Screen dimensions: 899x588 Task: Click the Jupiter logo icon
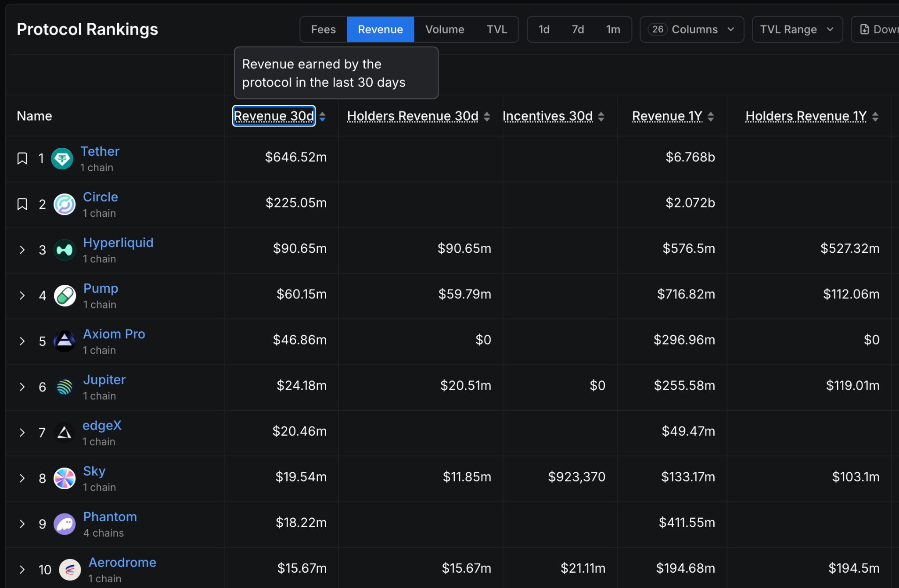(x=65, y=387)
